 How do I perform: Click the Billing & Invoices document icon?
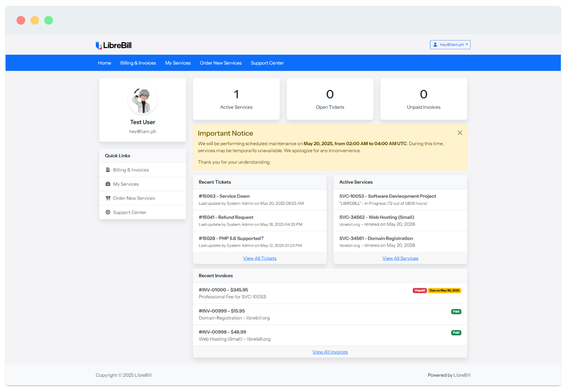tap(108, 170)
